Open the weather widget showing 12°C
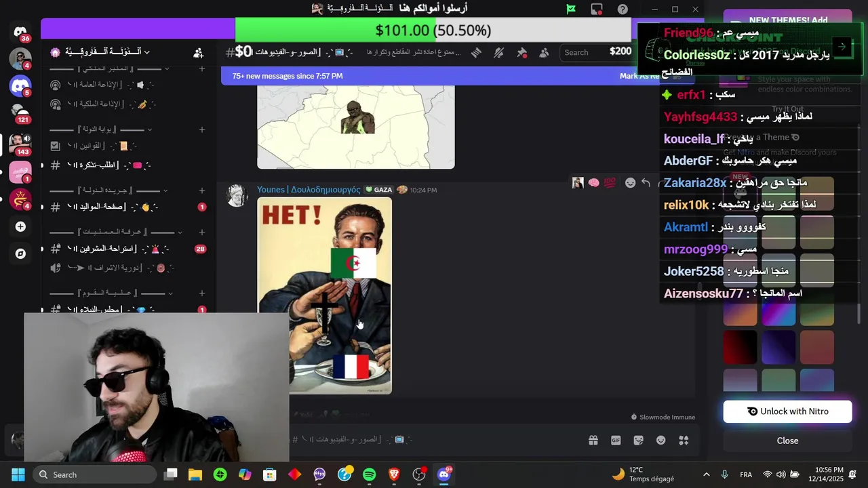The image size is (868, 488). (x=642, y=474)
